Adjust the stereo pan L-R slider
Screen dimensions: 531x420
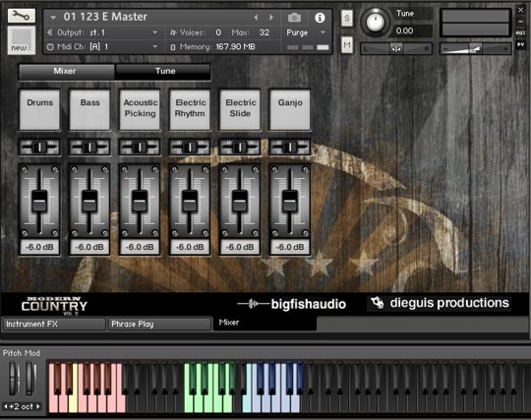point(396,49)
